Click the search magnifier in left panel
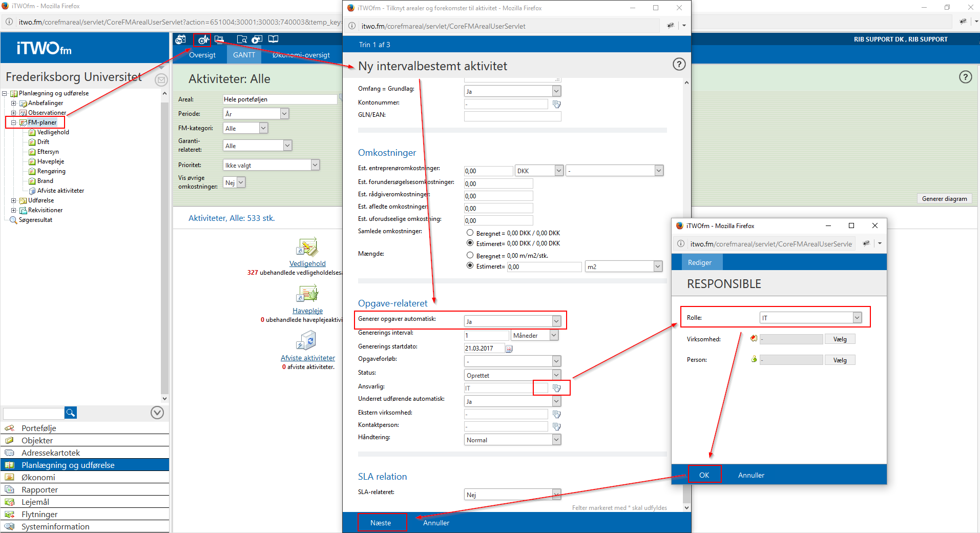This screenshot has height=533, width=980. pos(71,413)
